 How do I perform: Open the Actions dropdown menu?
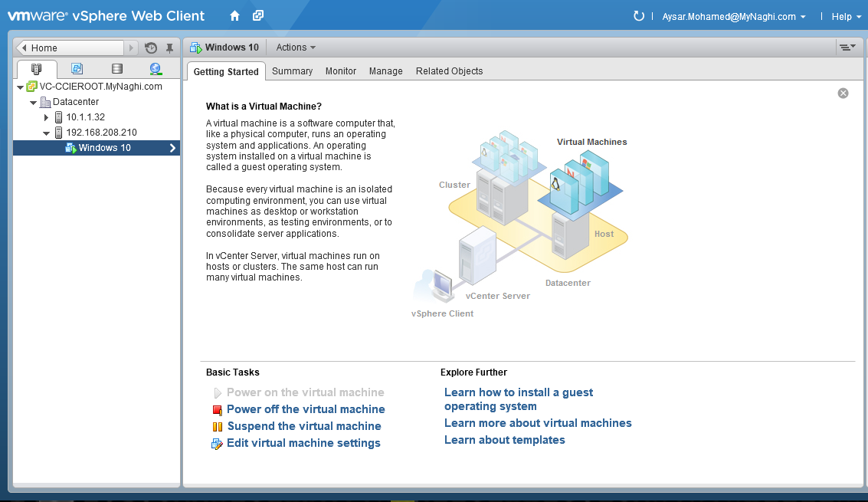[x=296, y=48]
